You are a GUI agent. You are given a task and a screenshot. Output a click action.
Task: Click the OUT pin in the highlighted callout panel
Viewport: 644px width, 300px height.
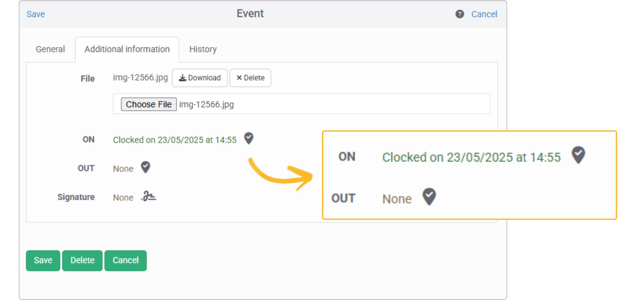click(x=429, y=197)
